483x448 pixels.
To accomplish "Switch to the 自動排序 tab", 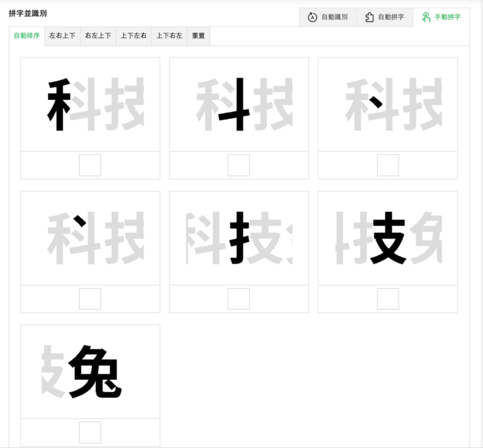I will (27, 36).
